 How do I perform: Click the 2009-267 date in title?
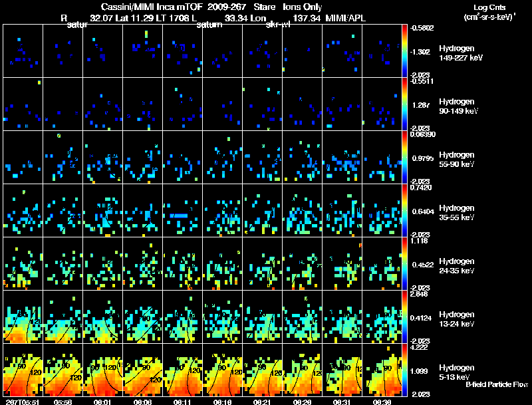227,7
